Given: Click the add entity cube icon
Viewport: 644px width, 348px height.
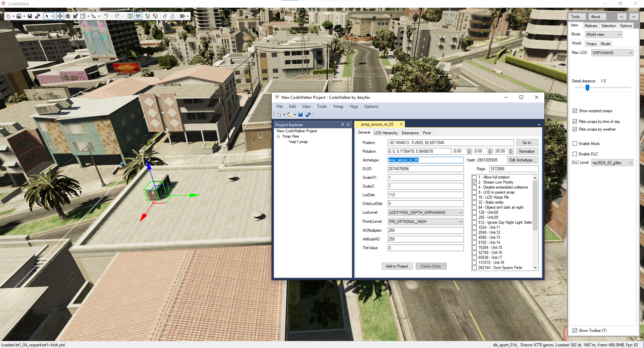Looking at the screenshot, I should (x=147, y=16).
